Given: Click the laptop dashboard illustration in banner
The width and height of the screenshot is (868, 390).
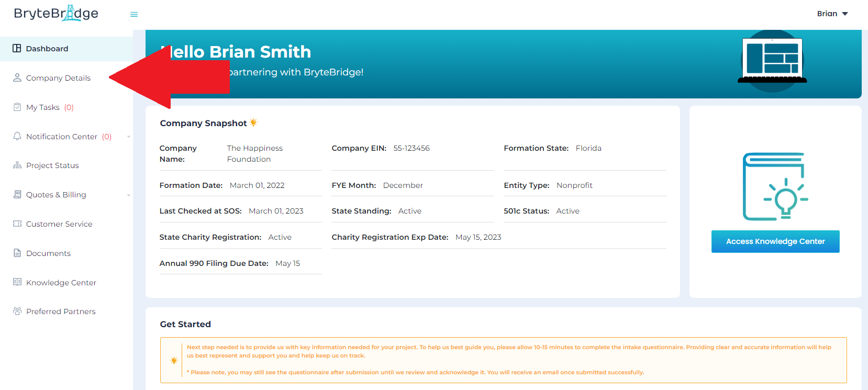Looking at the screenshot, I should point(772,61).
